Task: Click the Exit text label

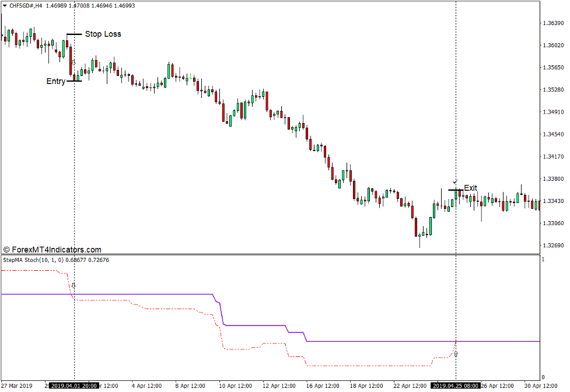Action: [470, 188]
